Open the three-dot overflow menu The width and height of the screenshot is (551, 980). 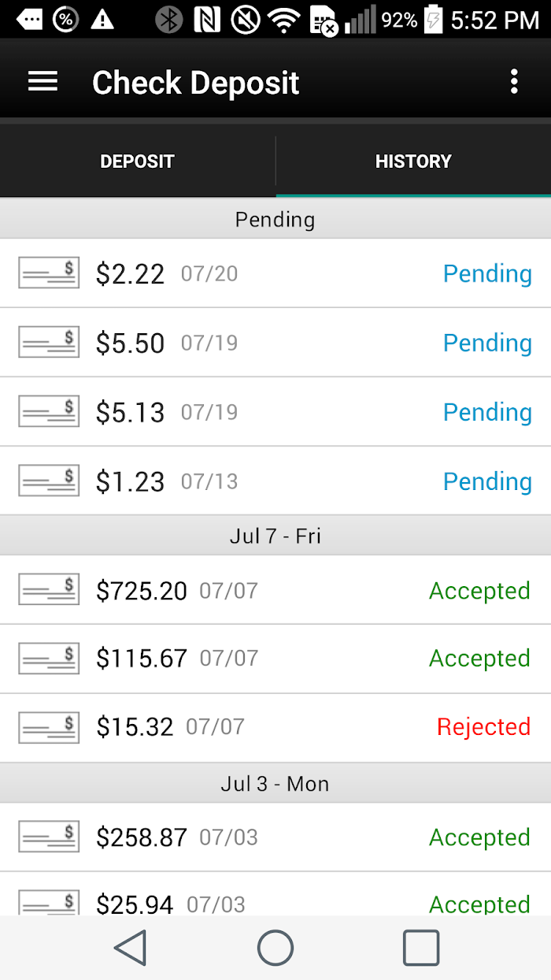(x=514, y=81)
